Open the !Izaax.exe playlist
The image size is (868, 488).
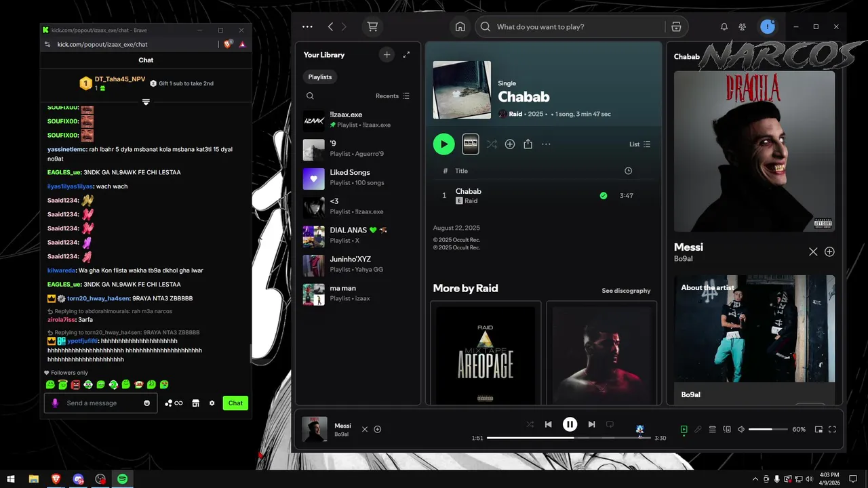click(358, 120)
